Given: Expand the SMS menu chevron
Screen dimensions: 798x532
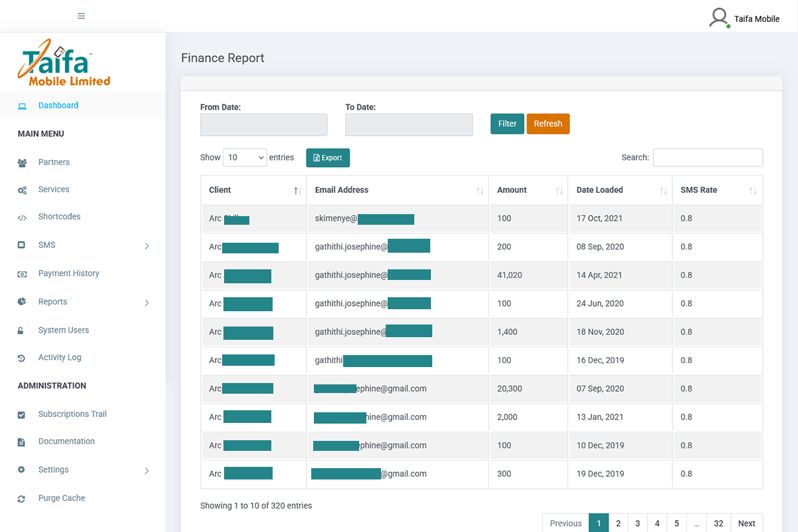Looking at the screenshot, I should [x=147, y=245].
